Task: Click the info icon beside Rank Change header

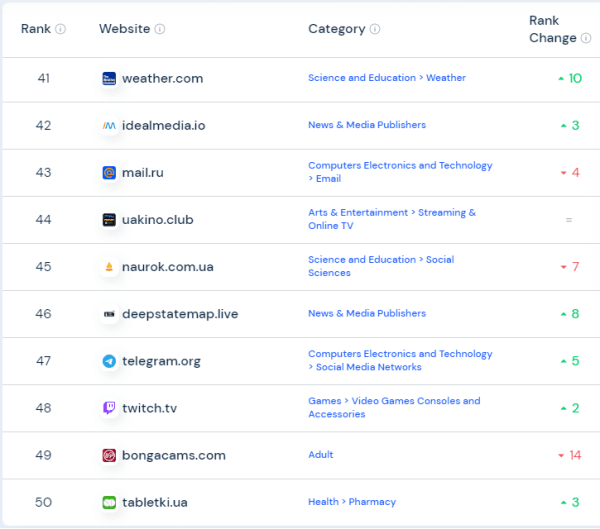Action: 586,38
